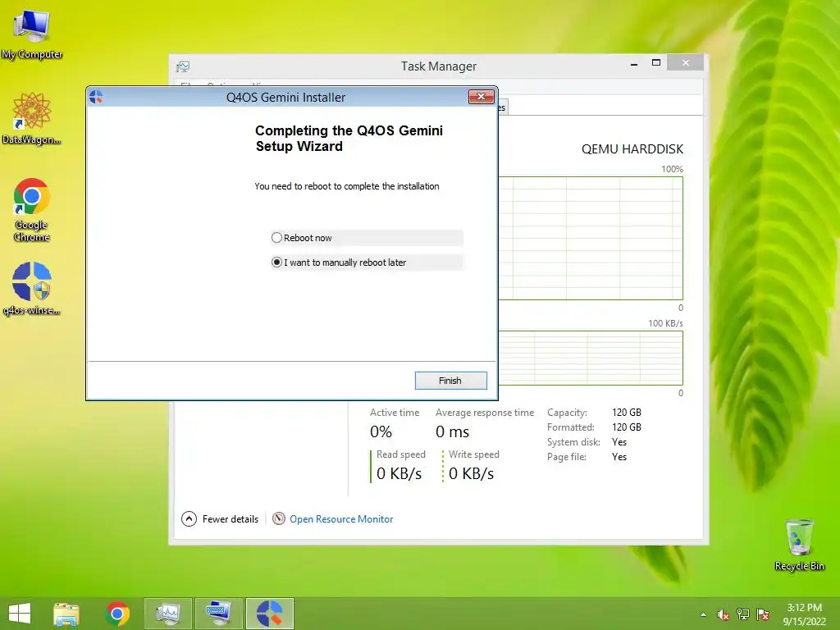Click the Read speed 0 KB/s value
This screenshot has width=840, height=630.
[x=399, y=473]
